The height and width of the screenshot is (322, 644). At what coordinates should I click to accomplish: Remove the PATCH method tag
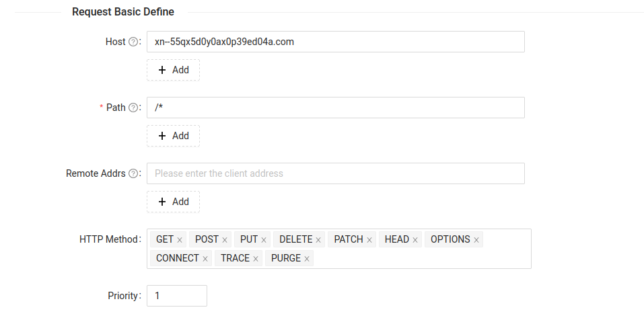(x=369, y=240)
